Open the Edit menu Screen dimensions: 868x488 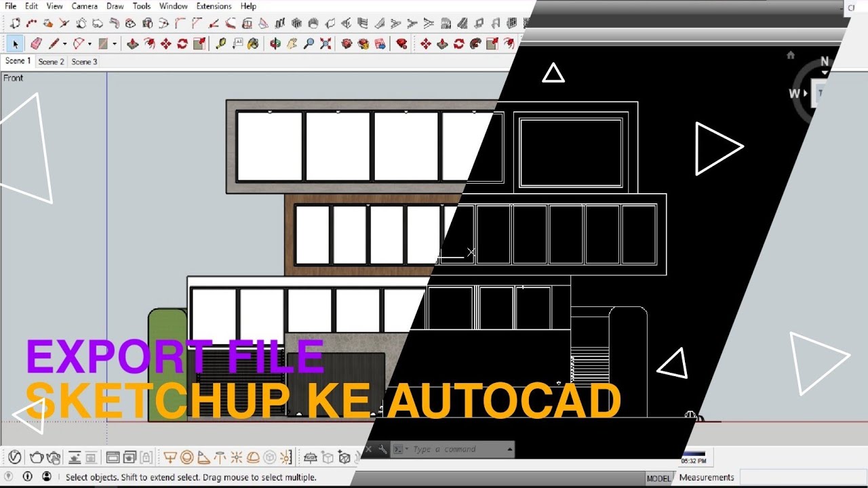pos(32,6)
